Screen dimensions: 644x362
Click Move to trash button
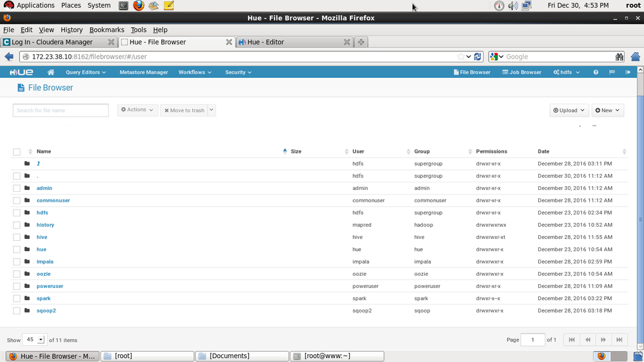click(184, 110)
